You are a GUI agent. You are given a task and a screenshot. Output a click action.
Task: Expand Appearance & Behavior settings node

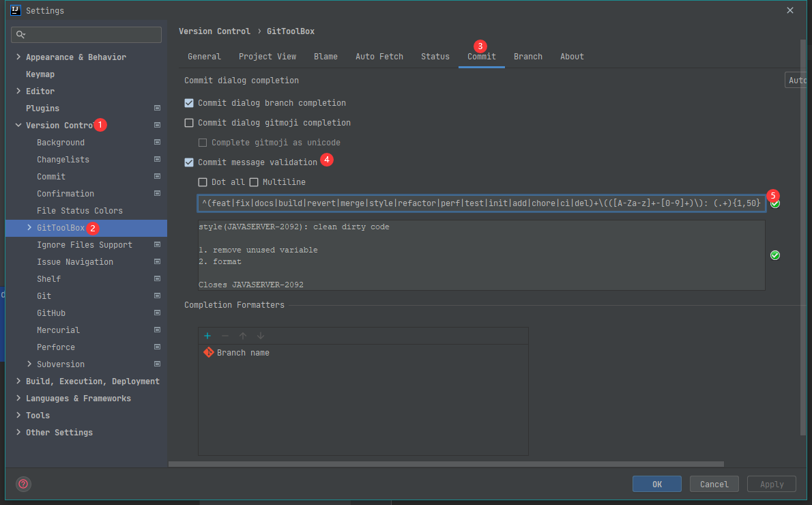pos(18,57)
